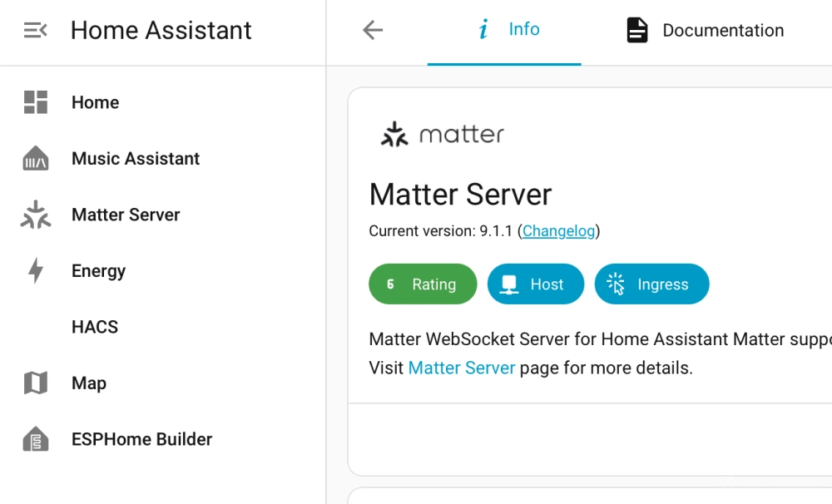Click the rating number 6 in badge
The height and width of the screenshot is (504, 832).
point(390,284)
